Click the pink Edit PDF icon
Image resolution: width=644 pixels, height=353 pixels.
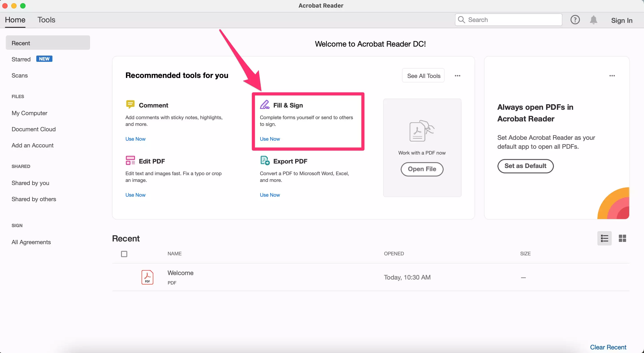click(130, 160)
